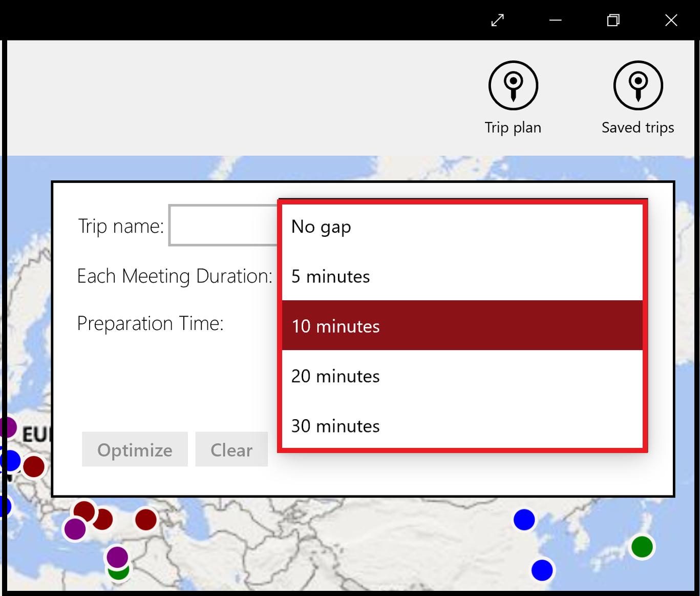Image resolution: width=700 pixels, height=596 pixels.
Task: Click the blue map pin in China
Action: [x=524, y=520]
